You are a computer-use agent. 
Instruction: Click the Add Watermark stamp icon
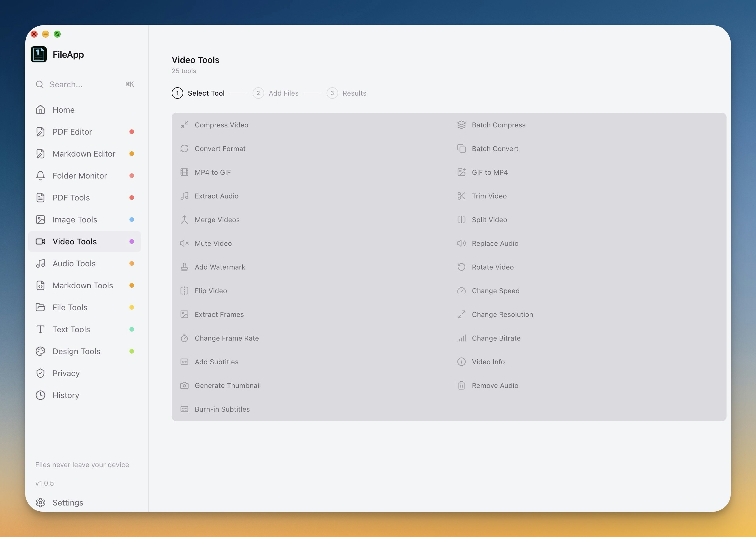pos(184,267)
